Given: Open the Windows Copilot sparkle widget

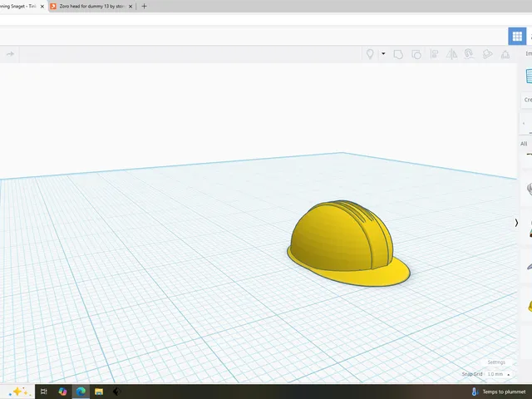Looking at the screenshot, I should click(19, 392).
